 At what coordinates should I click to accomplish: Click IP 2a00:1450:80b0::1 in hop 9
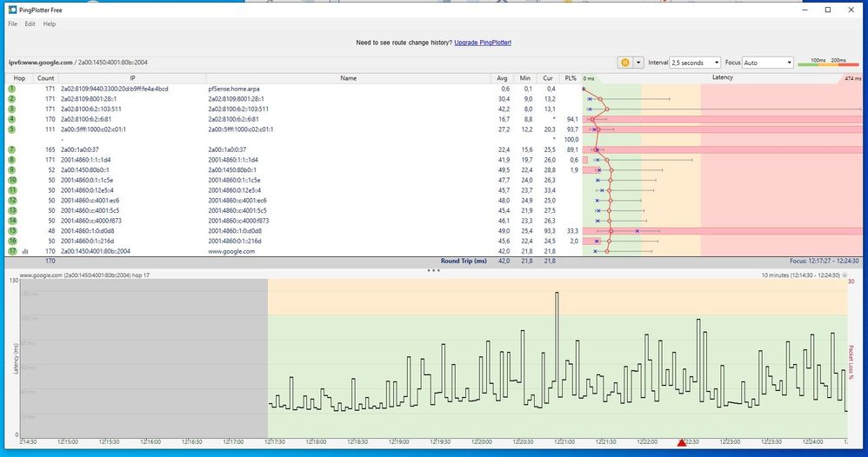[84, 169]
